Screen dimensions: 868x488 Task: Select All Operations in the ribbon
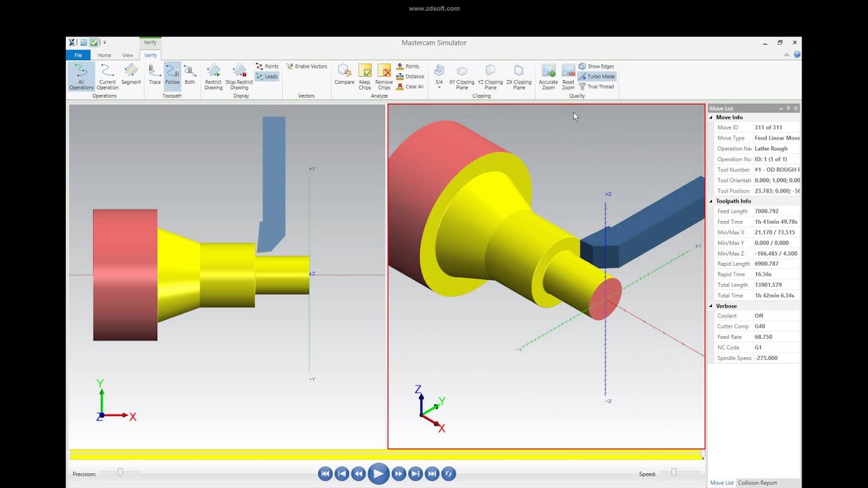coord(81,77)
